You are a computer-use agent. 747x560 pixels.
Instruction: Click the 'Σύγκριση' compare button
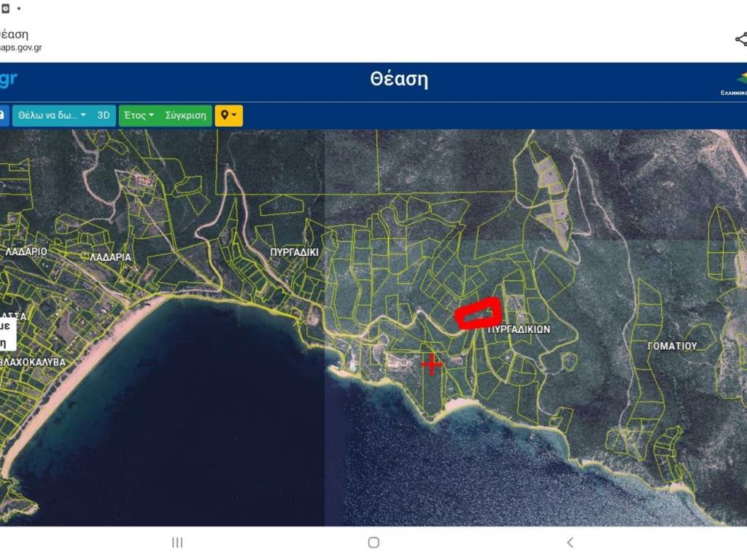click(x=185, y=115)
